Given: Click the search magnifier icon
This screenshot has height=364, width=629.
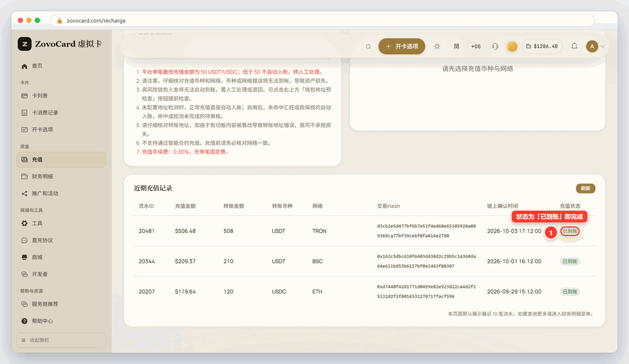Looking at the screenshot, I should click(368, 46).
